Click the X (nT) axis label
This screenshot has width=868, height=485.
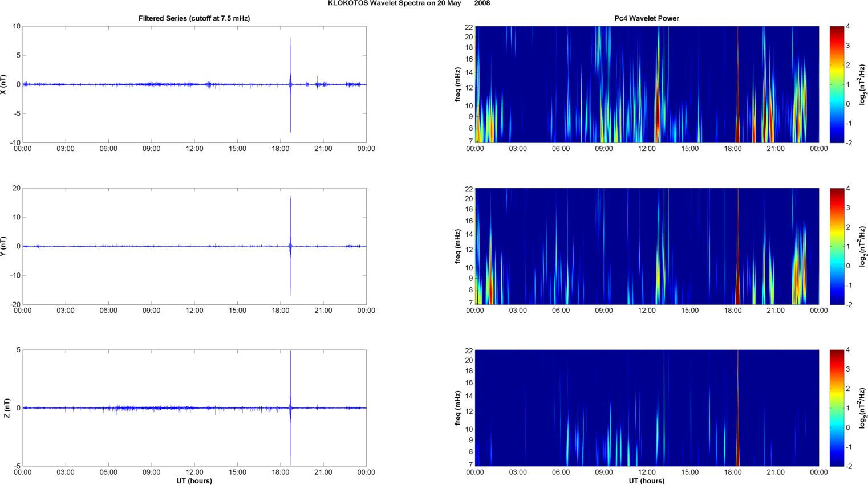click(4, 84)
